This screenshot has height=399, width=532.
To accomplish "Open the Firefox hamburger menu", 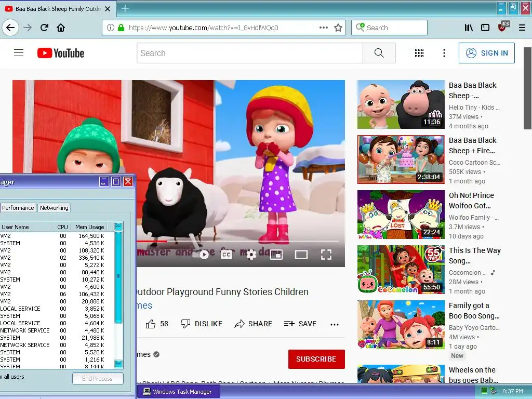I will pyautogui.click(x=522, y=28).
